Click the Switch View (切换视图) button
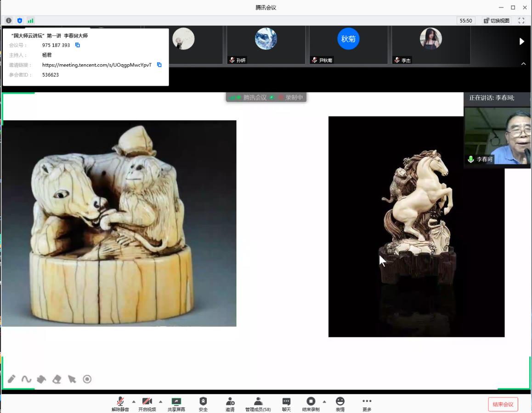The image size is (532, 413). point(497,21)
